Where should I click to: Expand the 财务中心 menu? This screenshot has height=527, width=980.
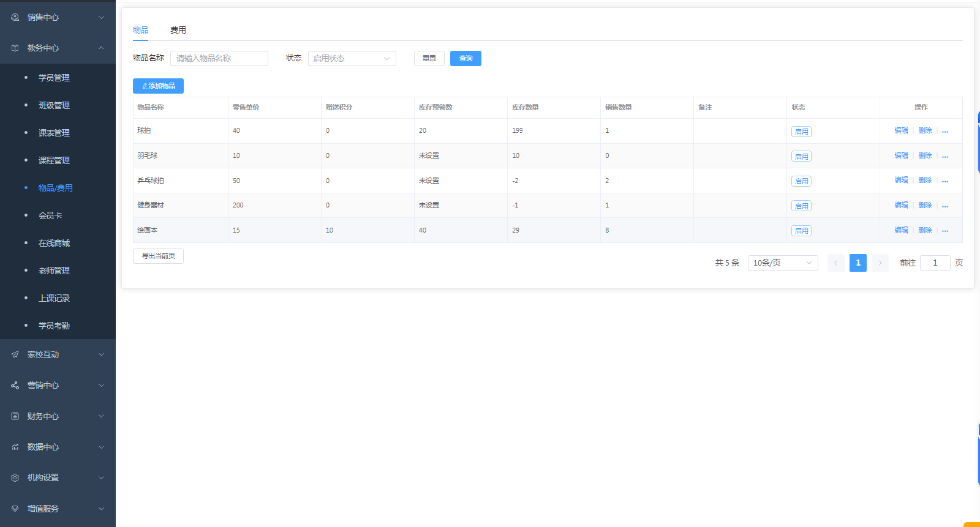click(x=102, y=416)
